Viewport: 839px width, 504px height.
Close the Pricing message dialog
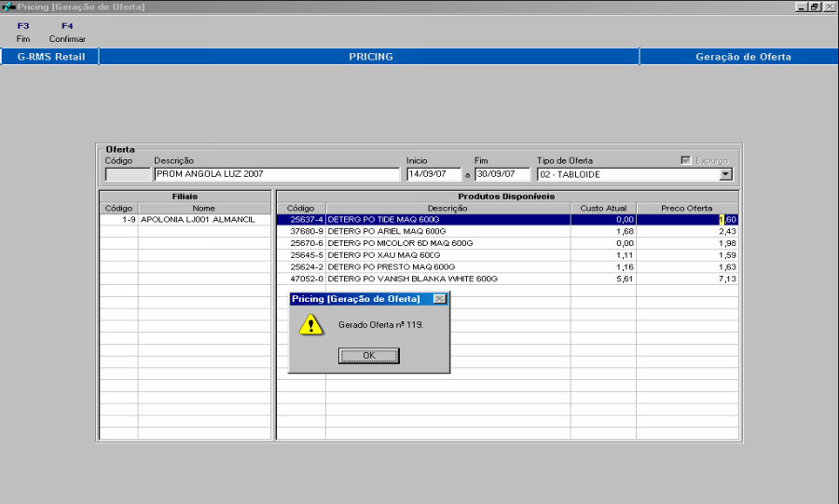click(x=439, y=299)
